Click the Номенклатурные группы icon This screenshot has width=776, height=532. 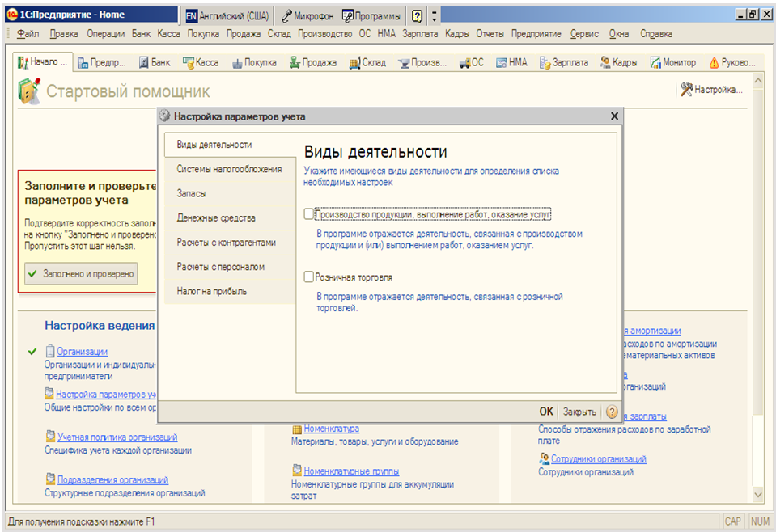[297, 471]
